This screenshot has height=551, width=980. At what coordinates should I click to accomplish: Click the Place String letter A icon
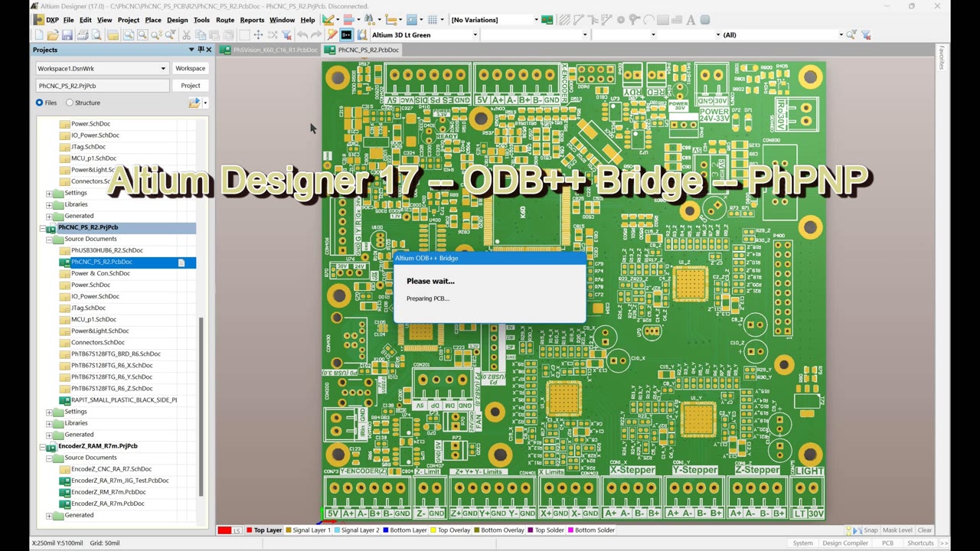(691, 20)
